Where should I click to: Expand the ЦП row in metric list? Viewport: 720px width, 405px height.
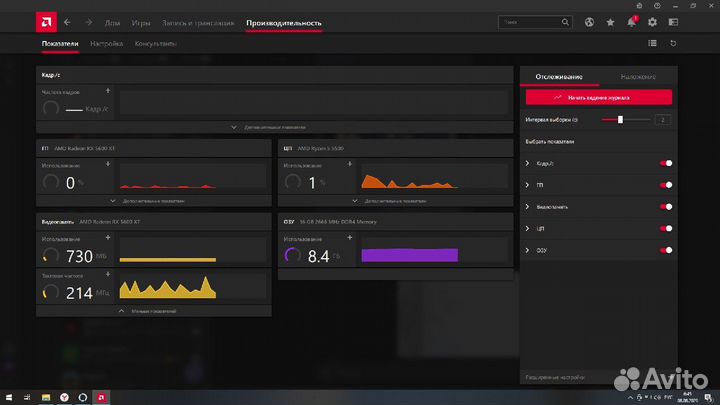[x=528, y=228]
